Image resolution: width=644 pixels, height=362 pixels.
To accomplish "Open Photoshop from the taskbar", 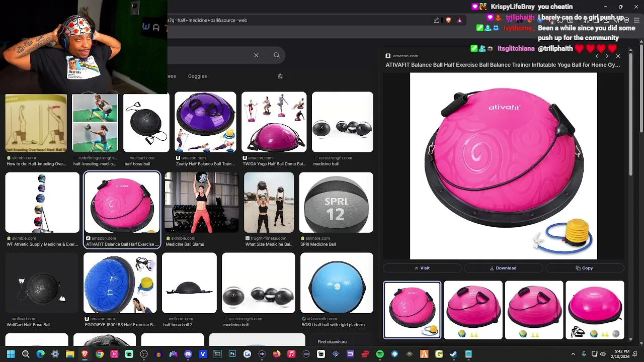I will [232, 354].
